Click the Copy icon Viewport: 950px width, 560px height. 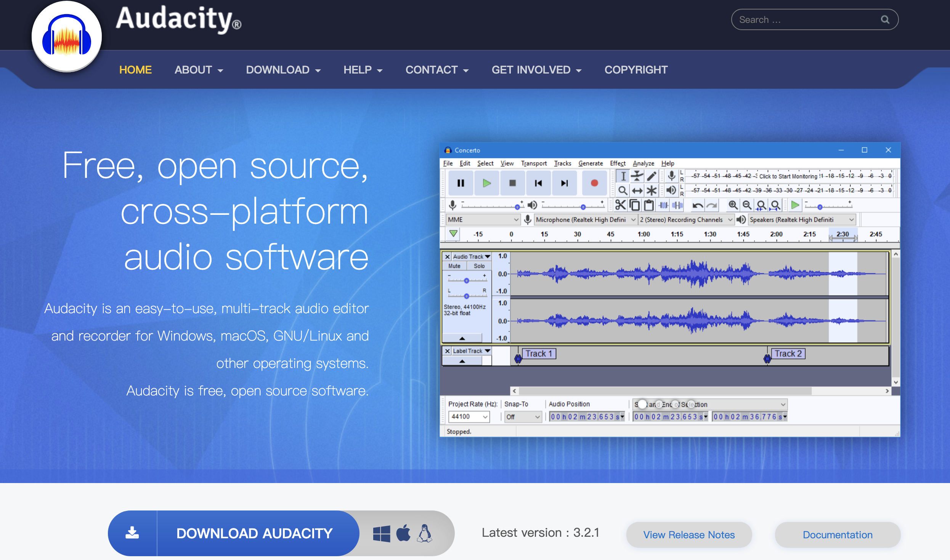tap(635, 205)
